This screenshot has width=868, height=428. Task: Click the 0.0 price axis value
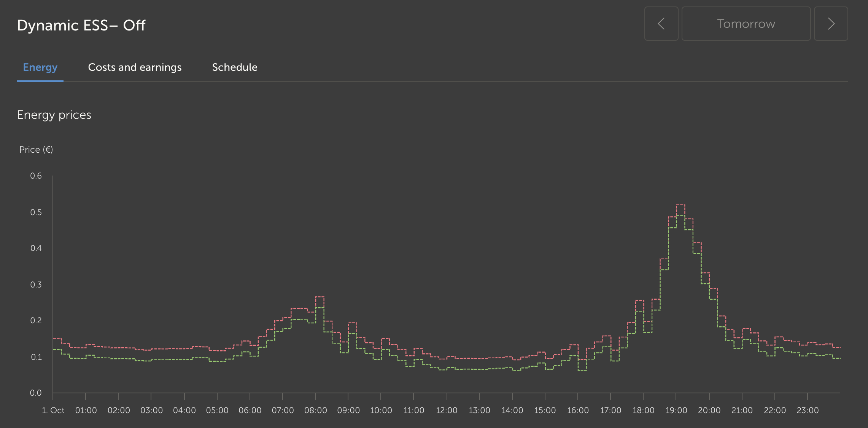click(36, 393)
